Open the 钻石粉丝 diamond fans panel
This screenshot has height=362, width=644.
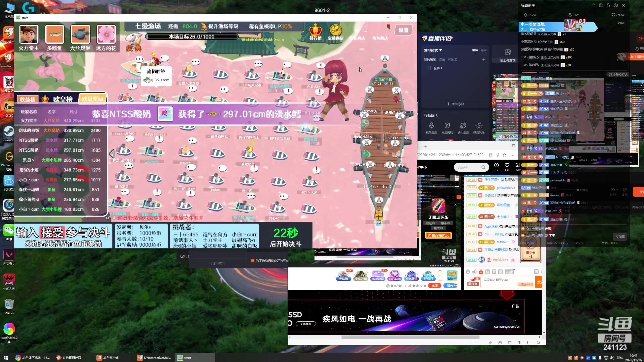(395, 276)
